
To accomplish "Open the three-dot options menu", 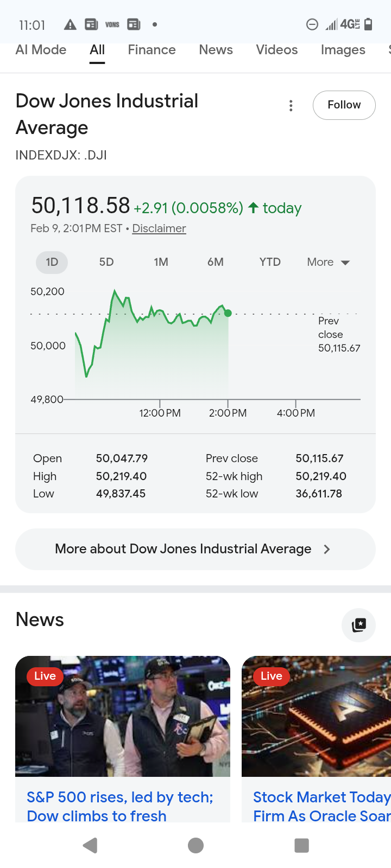I will 291,106.
